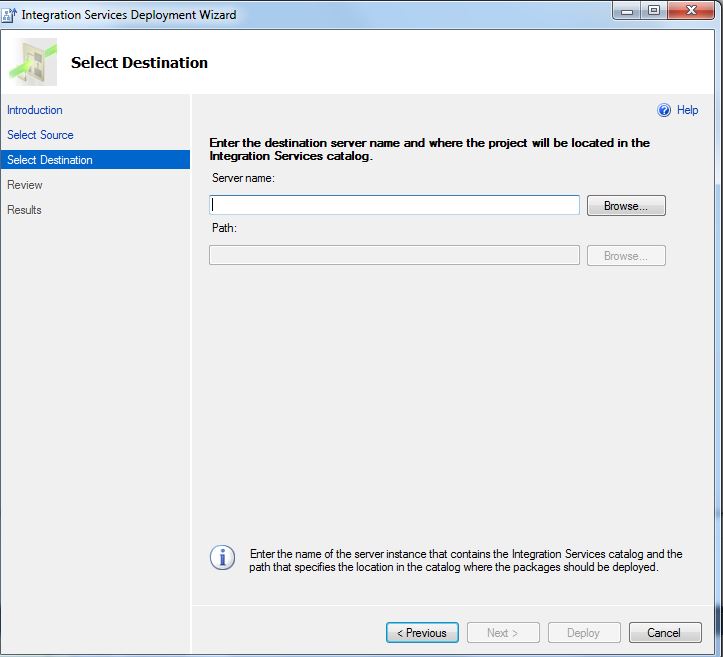
Task: Go back with the Previous button
Action: pos(422,633)
